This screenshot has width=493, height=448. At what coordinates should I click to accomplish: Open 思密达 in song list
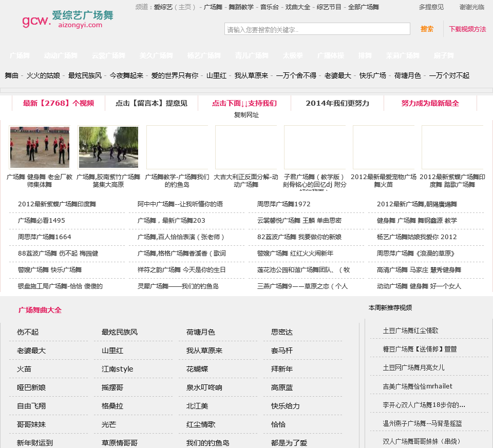click(x=282, y=333)
